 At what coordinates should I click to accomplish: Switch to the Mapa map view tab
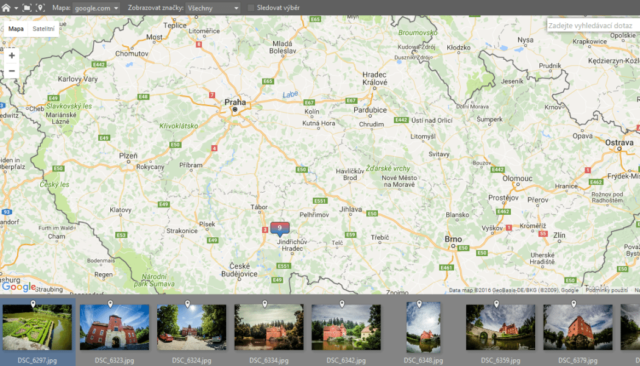pos(16,29)
